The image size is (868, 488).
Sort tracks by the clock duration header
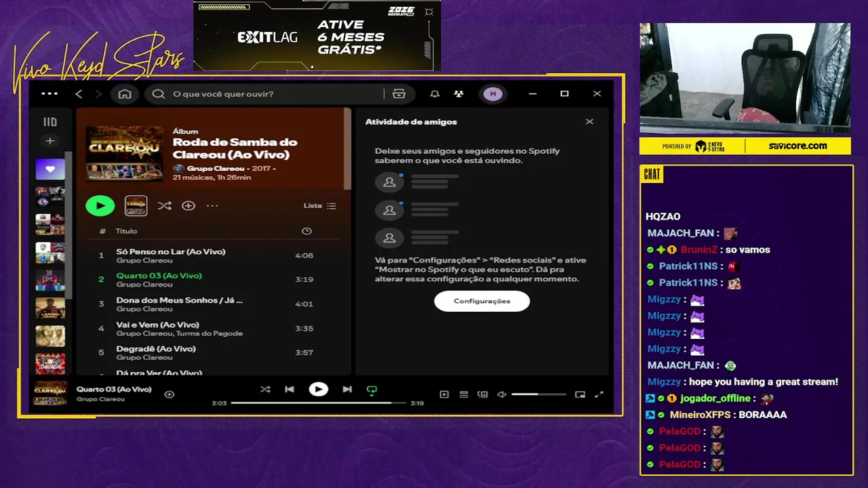coord(307,231)
